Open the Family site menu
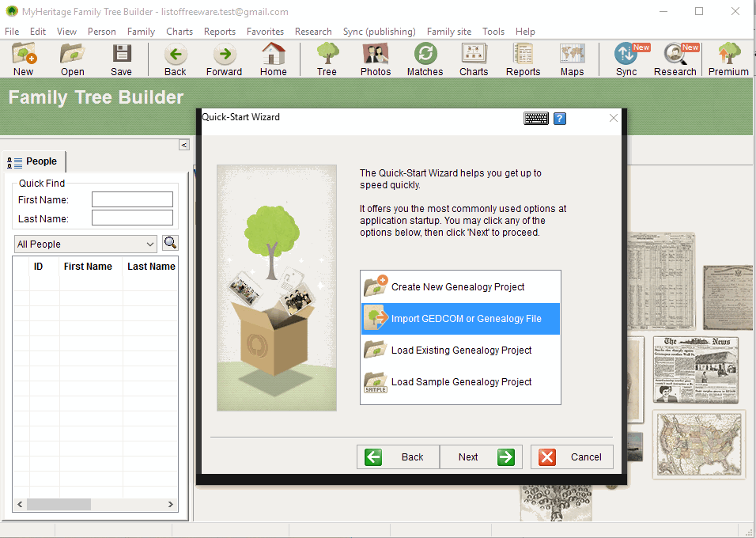756x538 pixels. click(449, 32)
